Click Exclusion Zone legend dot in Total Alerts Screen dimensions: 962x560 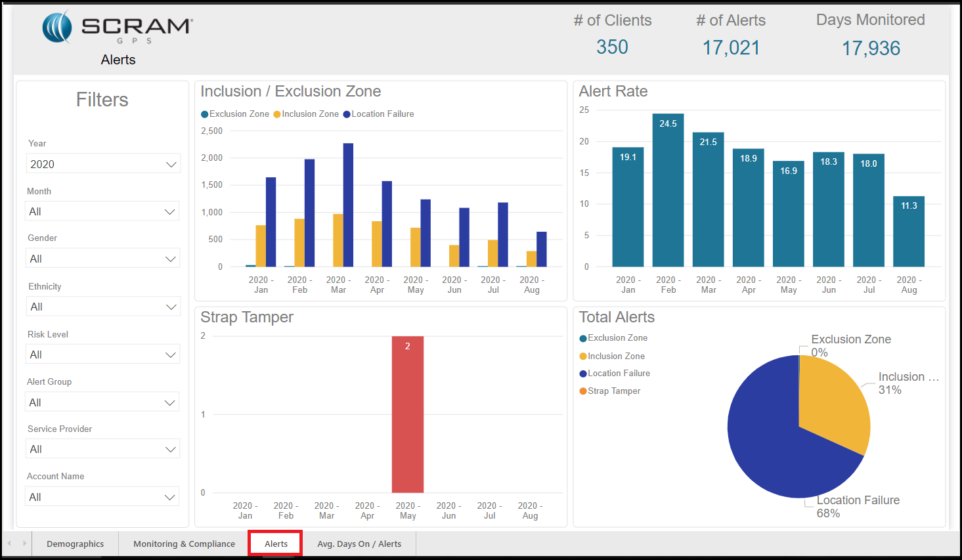pyautogui.click(x=583, y=338)
